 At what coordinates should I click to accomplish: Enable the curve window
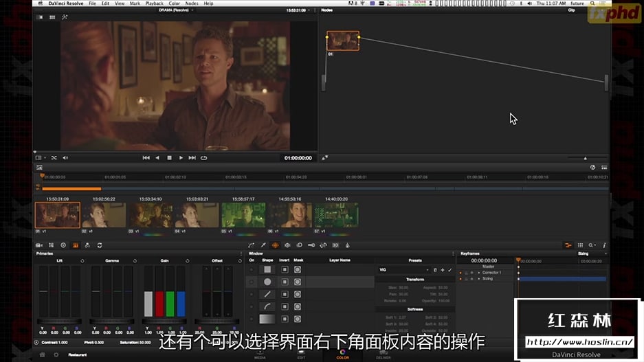252,306
